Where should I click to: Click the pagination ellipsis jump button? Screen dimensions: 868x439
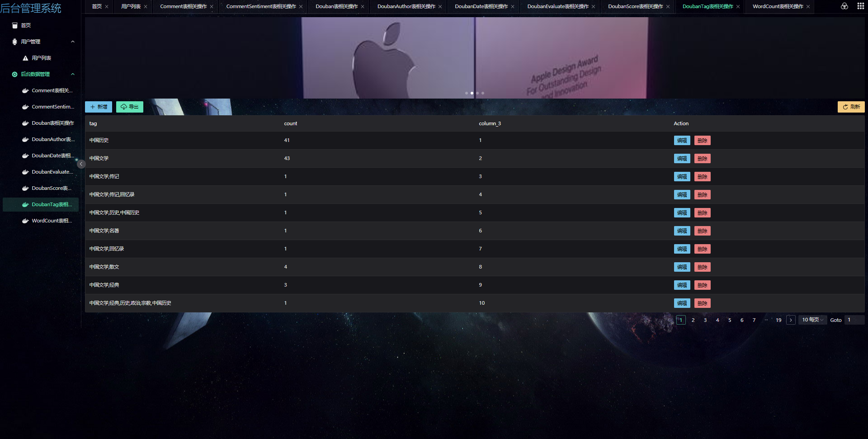766,320
